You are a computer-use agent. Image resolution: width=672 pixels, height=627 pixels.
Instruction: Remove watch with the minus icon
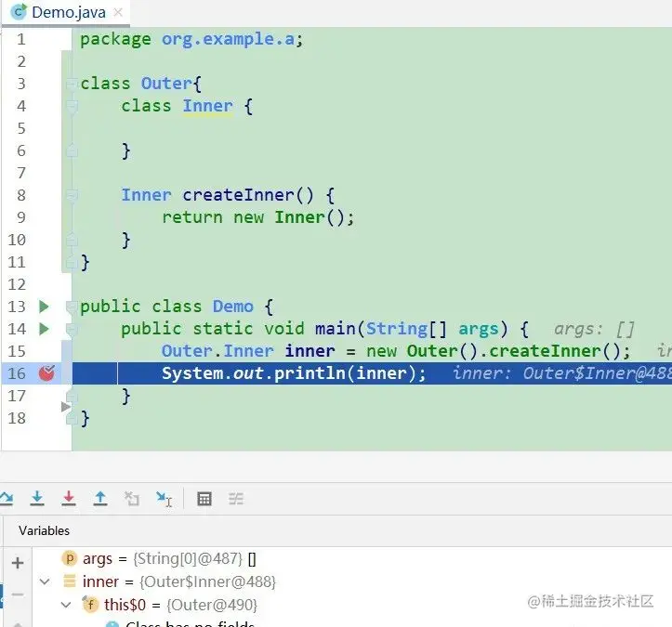18,594
